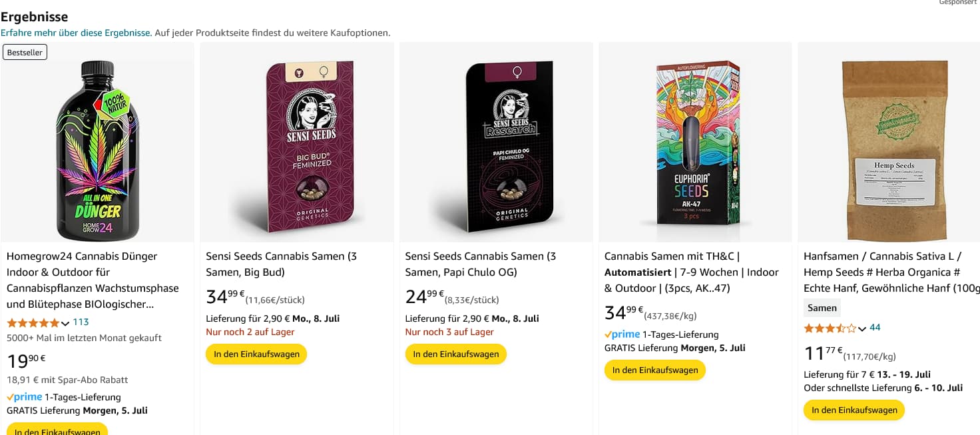Add Hanfsamen hemp seeds to Einkaufswagen
Image resolution: width=980 pixels, height=435 pixels.
pos(854,410)
